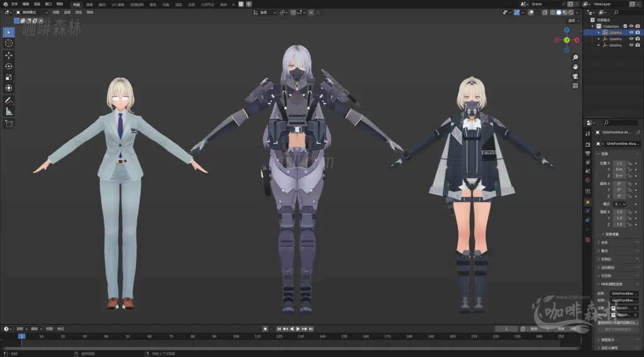
Task: Open Render properties tab
Action: pyautogui.click(x=588, y=144)
